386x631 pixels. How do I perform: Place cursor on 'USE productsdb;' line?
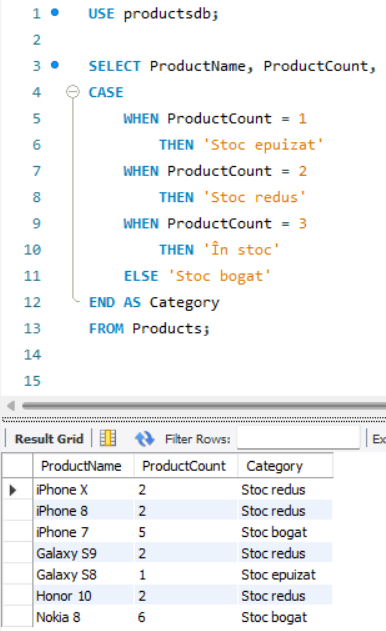(153, 14)
